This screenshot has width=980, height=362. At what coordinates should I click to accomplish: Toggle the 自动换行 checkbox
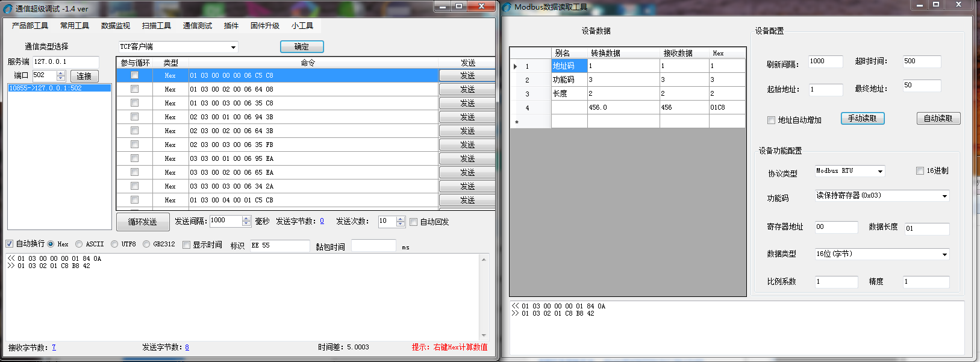10,244
